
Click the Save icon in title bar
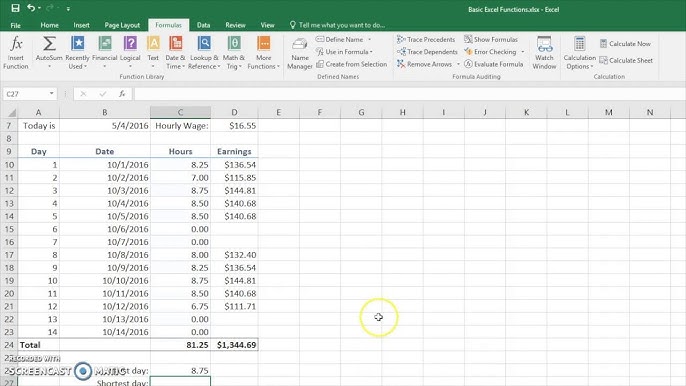pyautogui.click(x=15, y=8)
